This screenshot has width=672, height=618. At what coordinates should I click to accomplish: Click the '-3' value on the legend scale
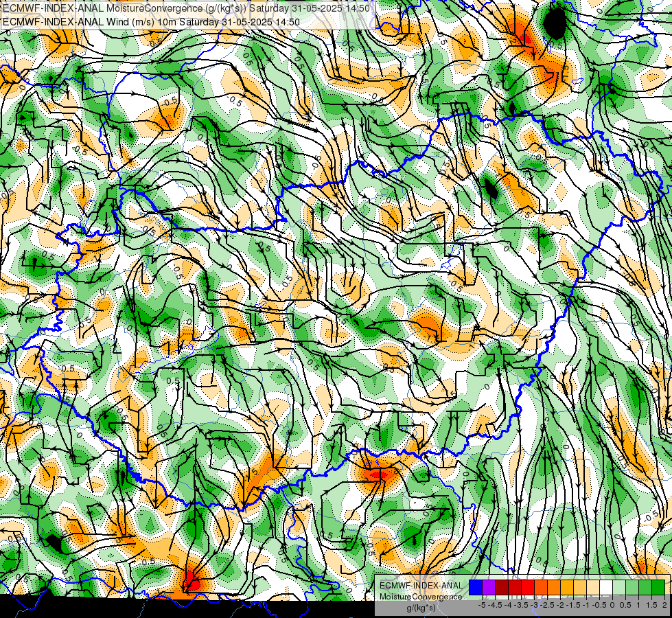tap(535, 605)
